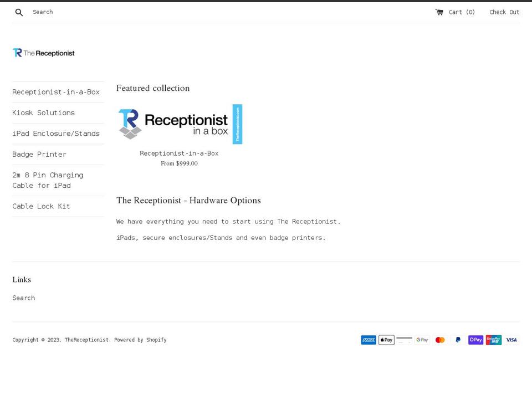Click the American Express payment icon
Viewport: 532px width, 399px height.
369,340
